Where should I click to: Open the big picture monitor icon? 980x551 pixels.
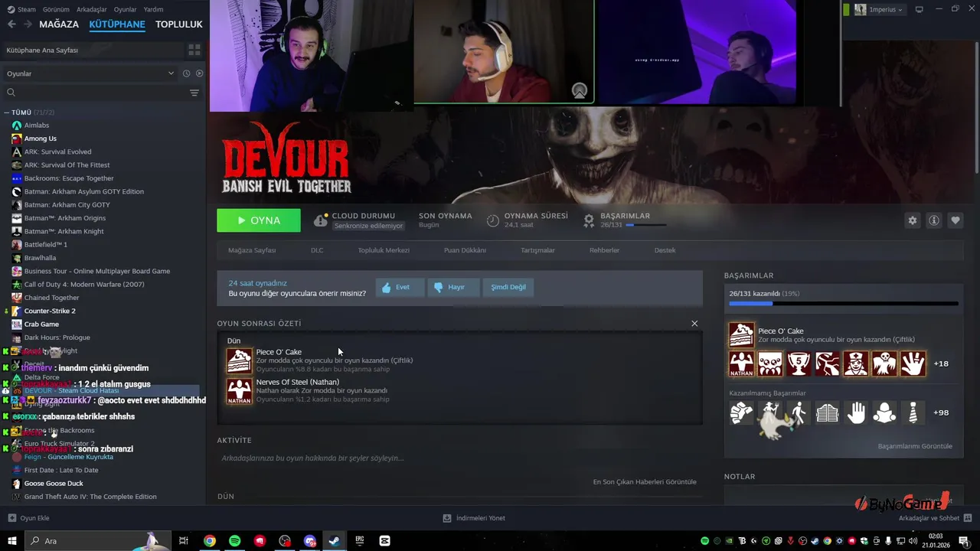click(920, 9)
